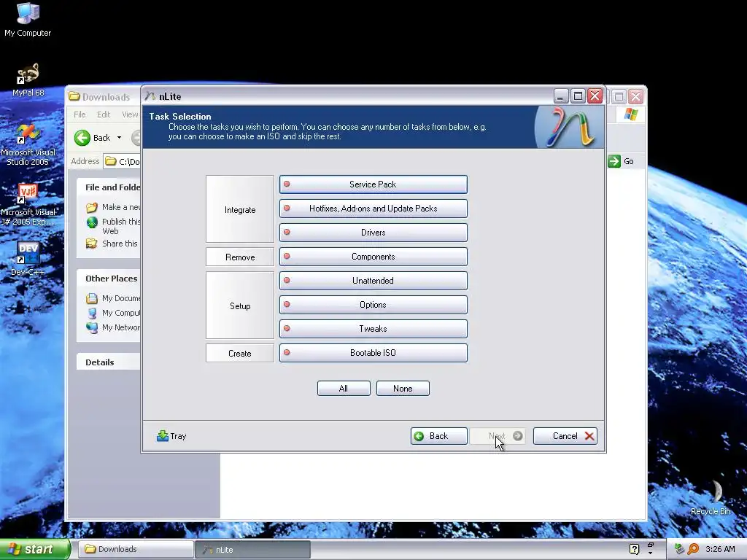Click the Setup group label
This screenshot has height=560, width=747.
point(240,306)
